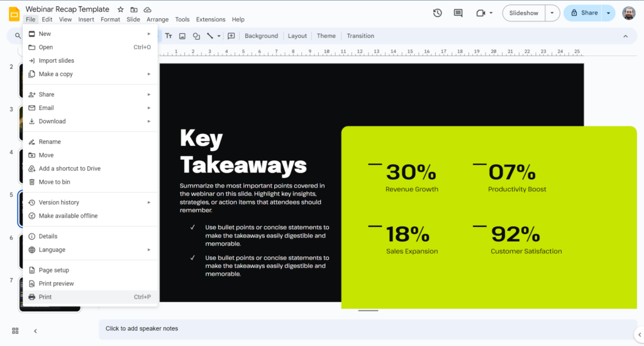Star the Webinar Recap Template document
The width and height of the screenshot is (644, 346).
click(x=120, y=9)
